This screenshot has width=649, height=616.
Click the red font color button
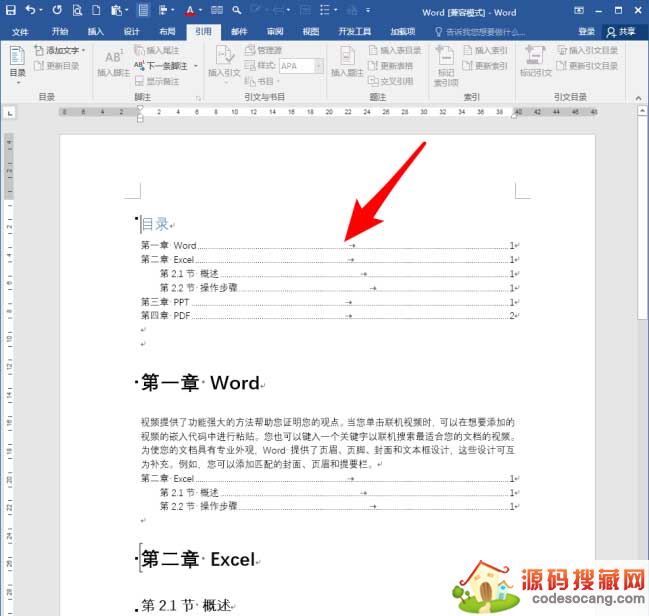tap(187, 11)
